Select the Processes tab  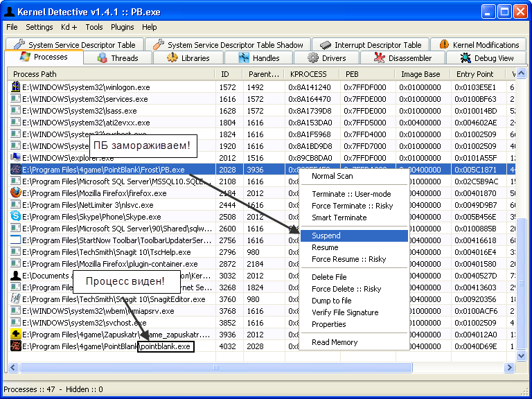point(44,57)
